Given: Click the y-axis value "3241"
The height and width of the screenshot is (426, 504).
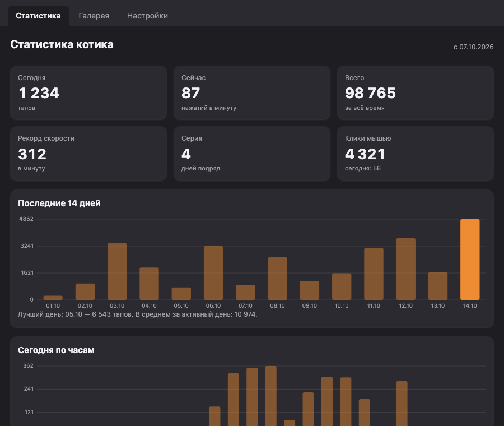Looking at the screenshot, I should pyautogui.click(x=27, y=246).
